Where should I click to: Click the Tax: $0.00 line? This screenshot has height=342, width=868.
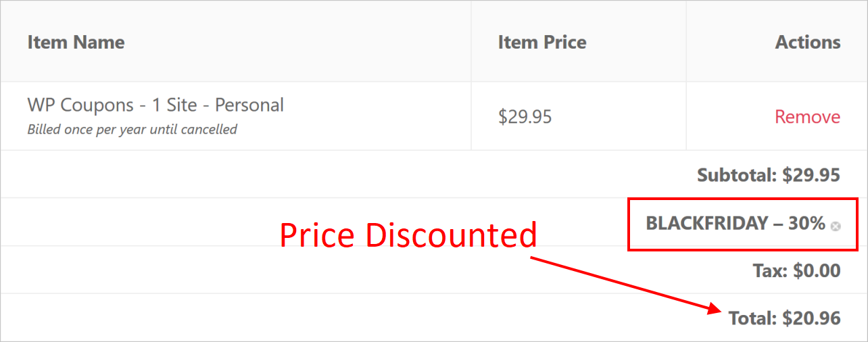click(796, 271)
